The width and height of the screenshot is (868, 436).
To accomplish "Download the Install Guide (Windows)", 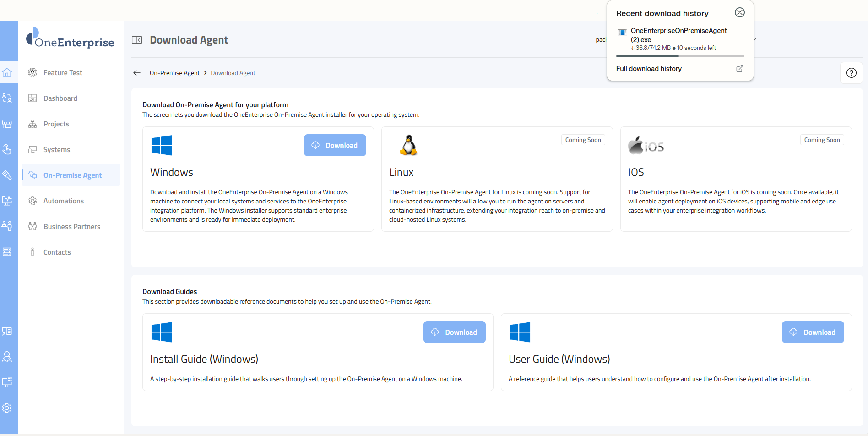I will click(454, 332).
